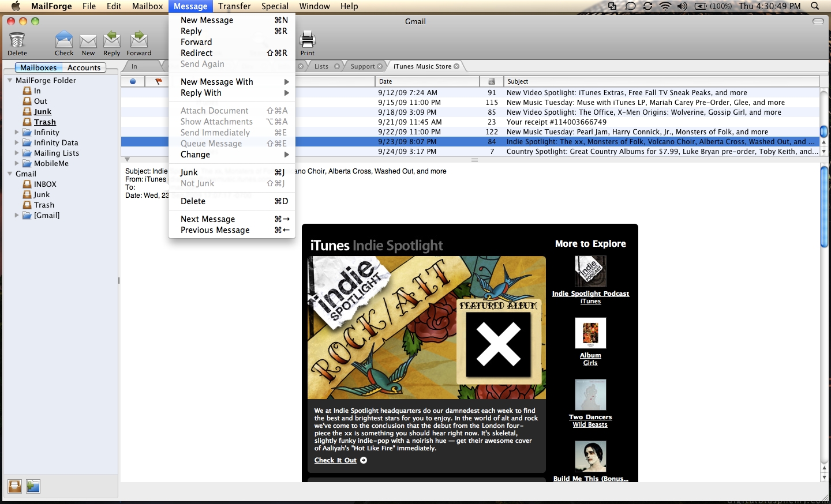
Task: Click the New message envelope toolbar icon
Action: 88,41
